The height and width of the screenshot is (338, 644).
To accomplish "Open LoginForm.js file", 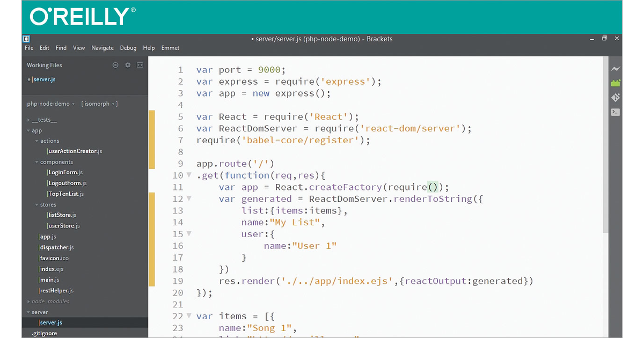I will (65, 172).
